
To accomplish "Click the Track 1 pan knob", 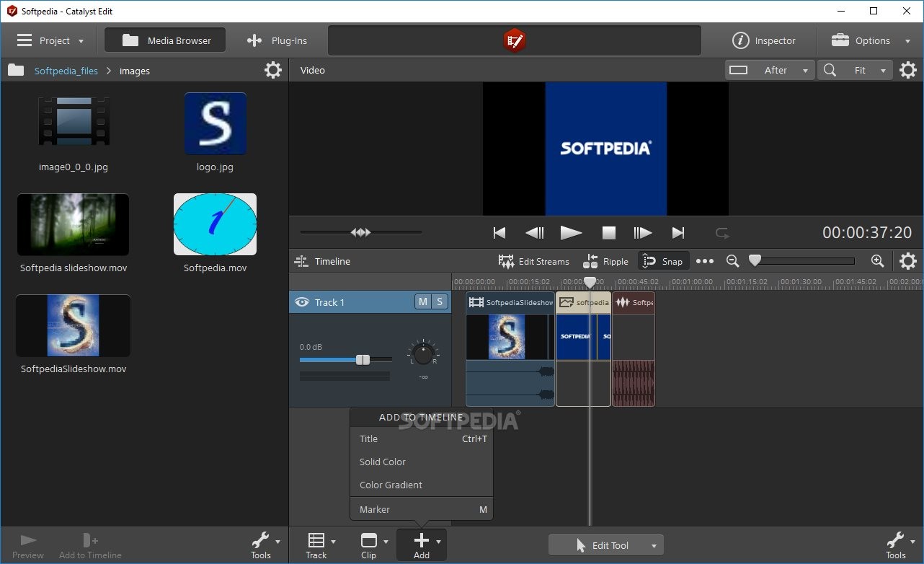I will 423,353.
